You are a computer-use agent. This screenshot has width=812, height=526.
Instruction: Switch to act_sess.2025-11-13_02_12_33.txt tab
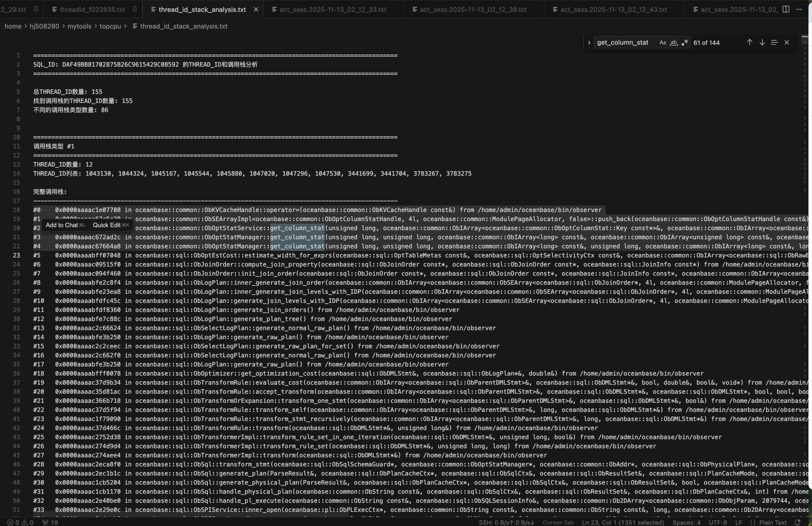click(333, 10)
